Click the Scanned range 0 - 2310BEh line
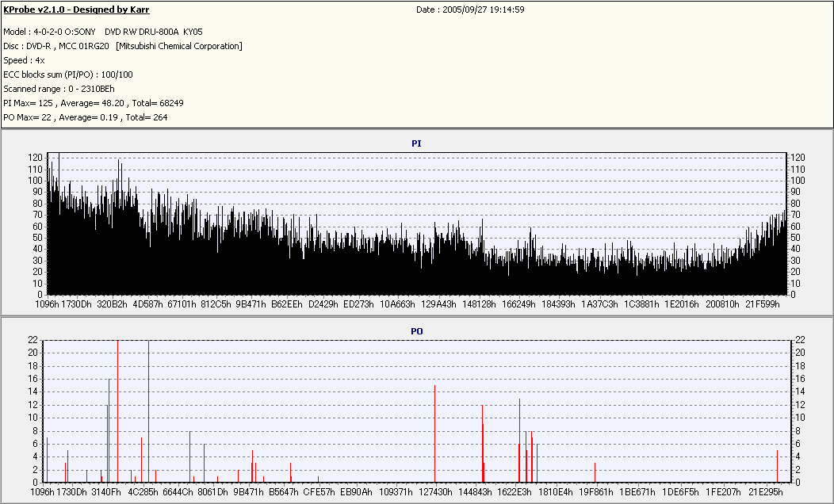834x504 pixels. (59, 89)
